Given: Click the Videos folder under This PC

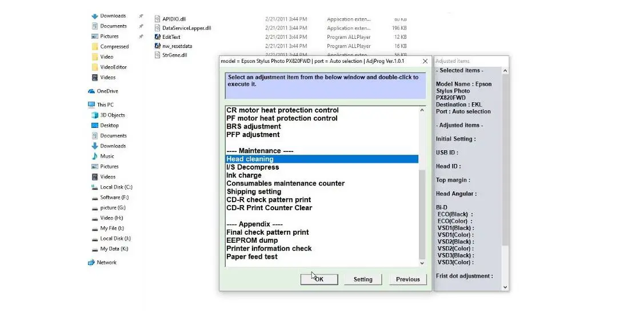Looking at the screenshot, I should point(103,177).
